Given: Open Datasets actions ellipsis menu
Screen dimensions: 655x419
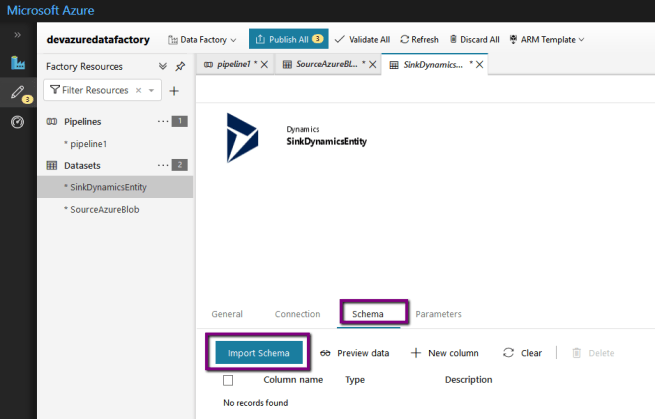Looking at the screenshot, I should coord(163,165).
